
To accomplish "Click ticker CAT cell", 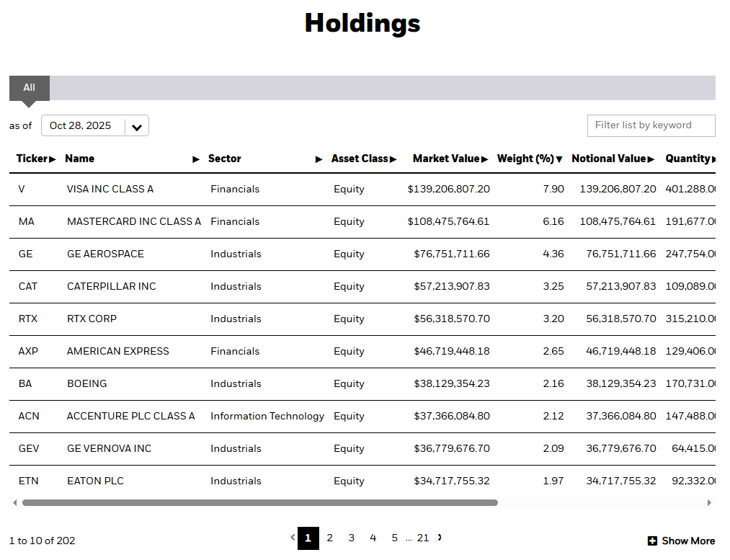I will pyautogui.click(x=28, y=286).
